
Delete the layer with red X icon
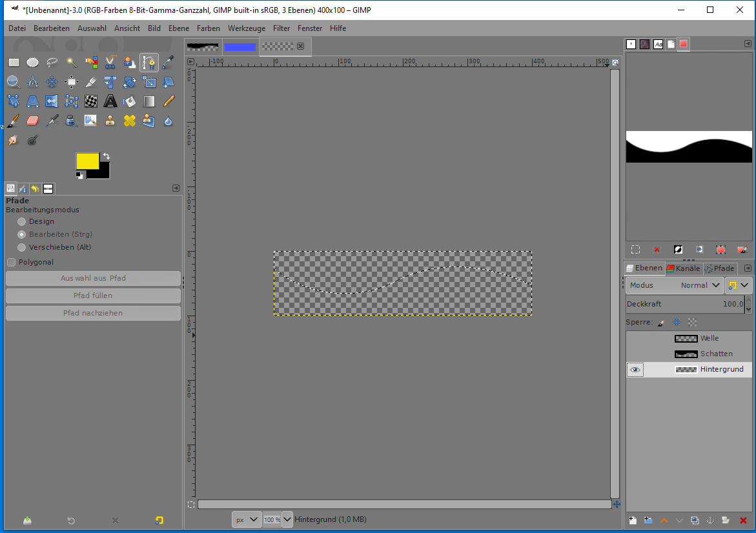pos(743,520)
